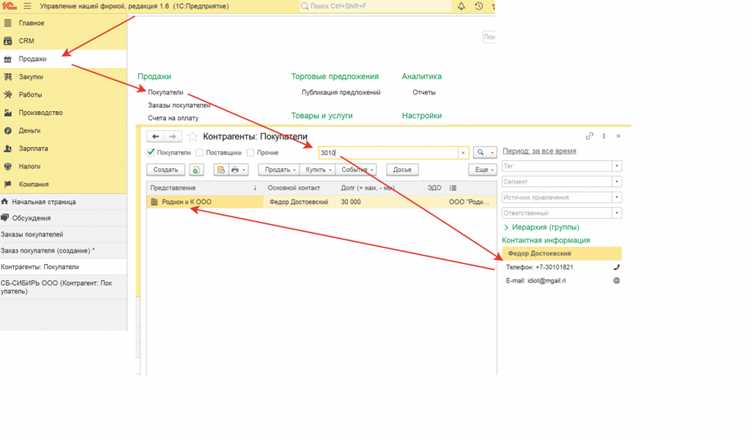Open the 1C main menu hamburger icon
Screen dimensions: 750x442
click(27, 6)
